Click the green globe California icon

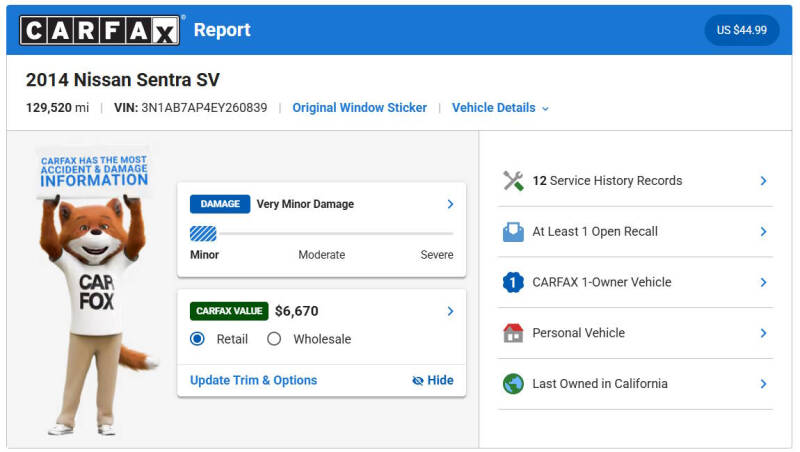513,384
